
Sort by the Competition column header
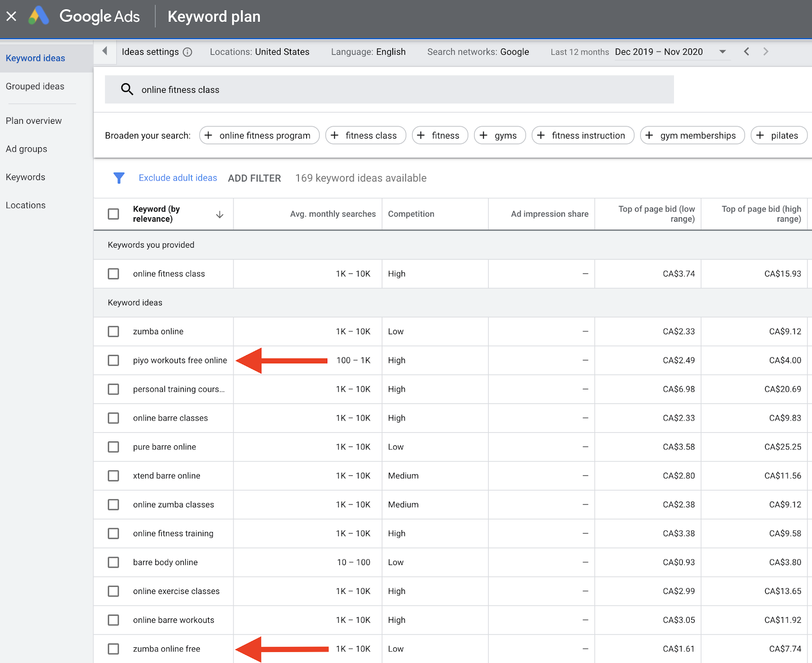click(x=411, y=214)
